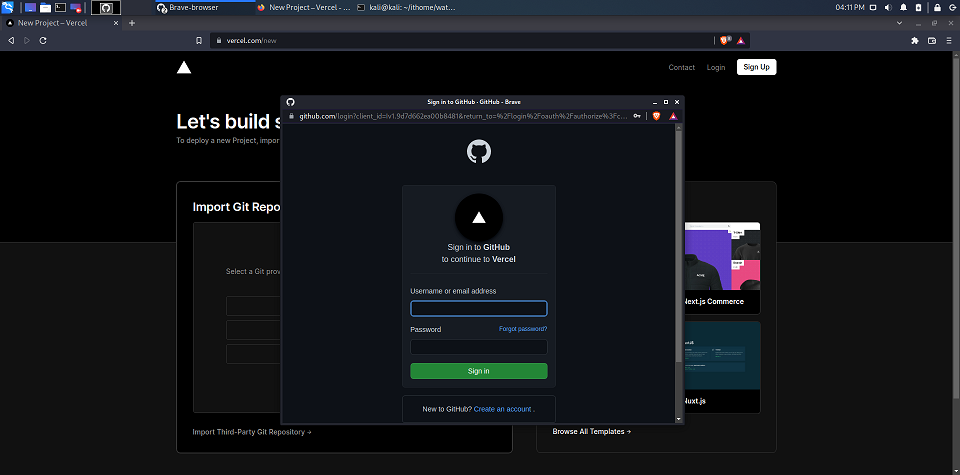
Task: Open the Forgot password? link
Action: pos(523,329)
